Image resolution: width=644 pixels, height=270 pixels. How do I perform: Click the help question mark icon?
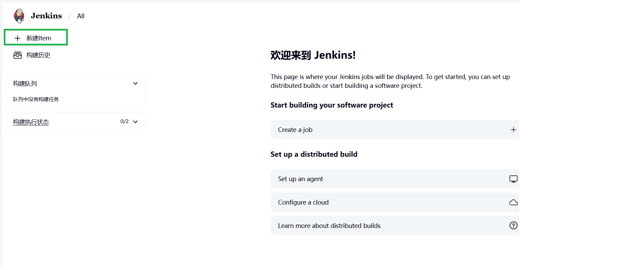click(x=513, y=226)
